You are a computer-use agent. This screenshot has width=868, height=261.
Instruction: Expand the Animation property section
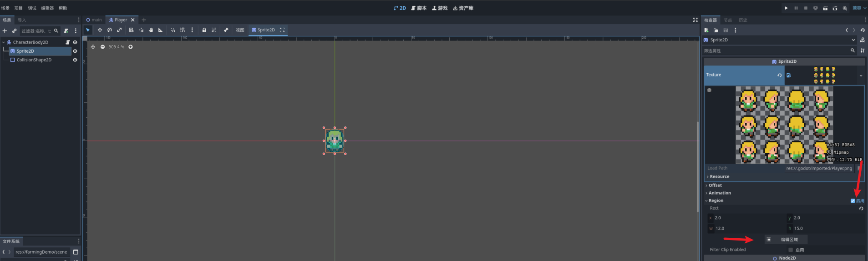point(719,193)
